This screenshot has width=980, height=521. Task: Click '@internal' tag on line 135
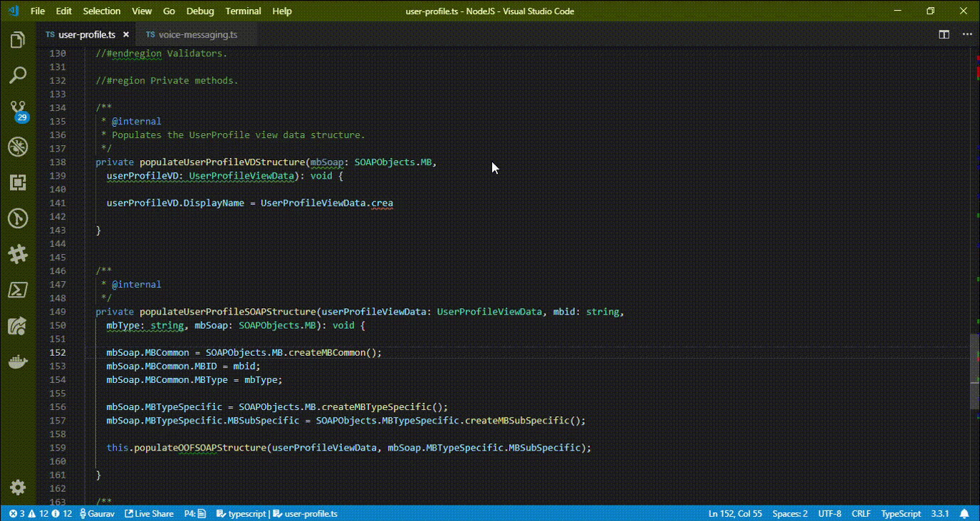137,121
